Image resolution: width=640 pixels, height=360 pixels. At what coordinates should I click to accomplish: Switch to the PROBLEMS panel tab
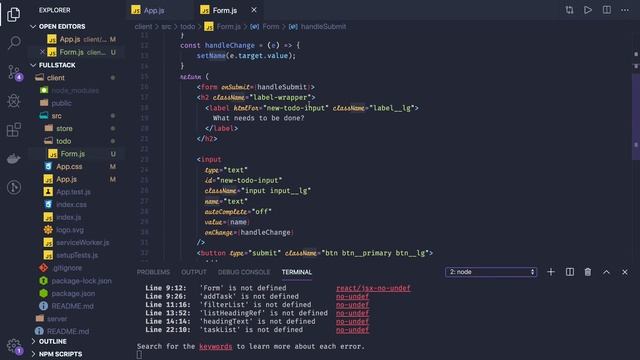coord(153,272)
